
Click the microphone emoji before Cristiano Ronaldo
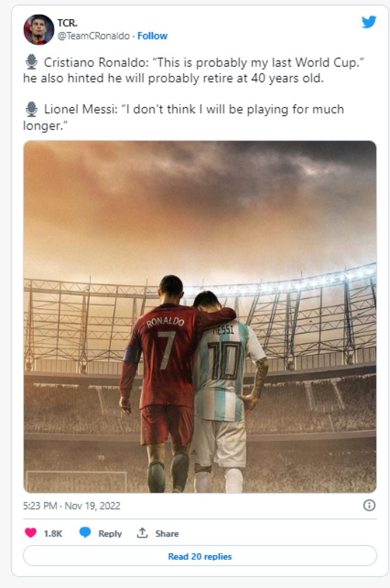click(x=31, y=62)
